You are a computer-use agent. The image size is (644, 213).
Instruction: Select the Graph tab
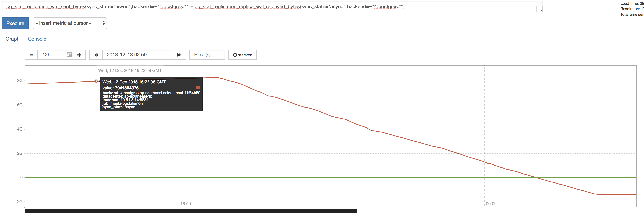pos(12,39)
